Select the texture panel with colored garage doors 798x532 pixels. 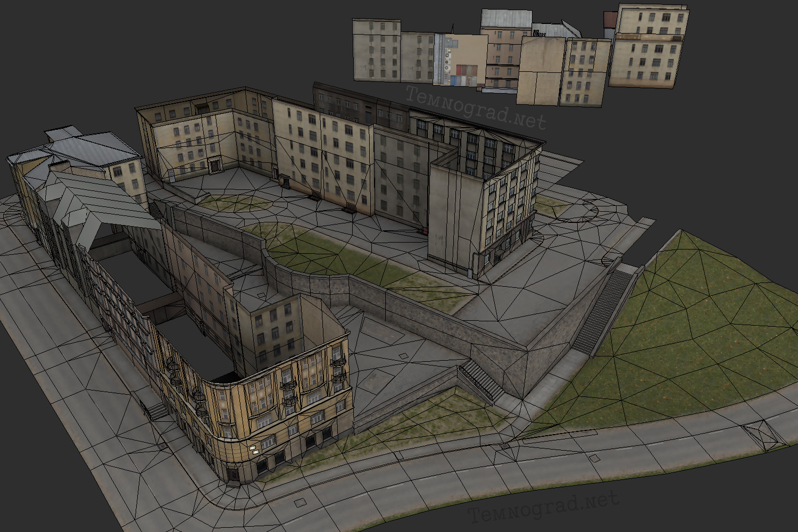tap(461, 60)
